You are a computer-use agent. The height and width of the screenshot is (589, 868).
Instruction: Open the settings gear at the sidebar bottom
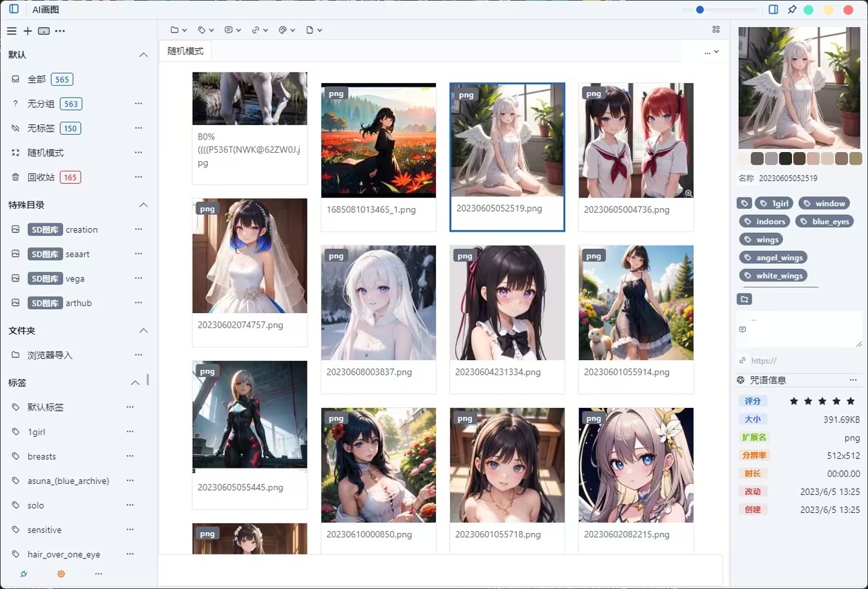[x=61, y=574]
